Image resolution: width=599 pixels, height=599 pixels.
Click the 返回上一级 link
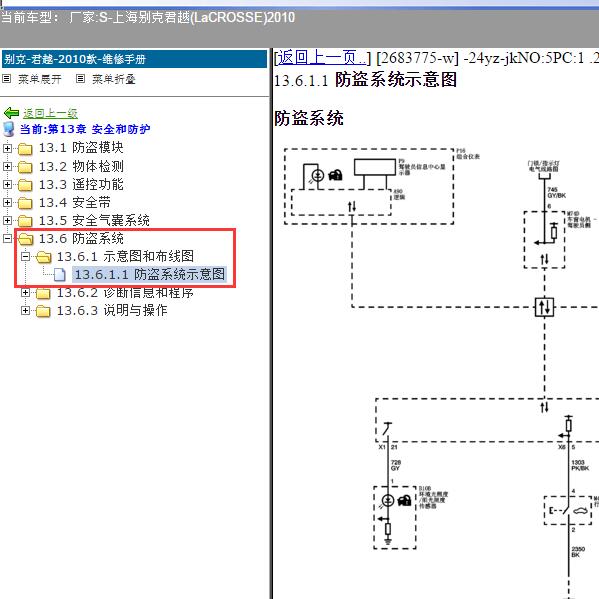pyautogui.click(x=50, y=113)
